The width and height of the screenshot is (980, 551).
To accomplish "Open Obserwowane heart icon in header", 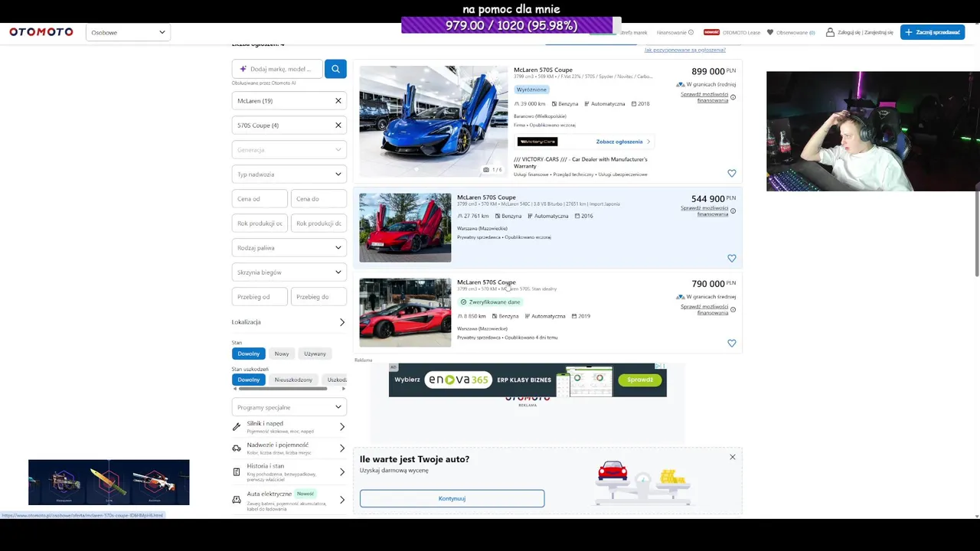I will 771,32.
